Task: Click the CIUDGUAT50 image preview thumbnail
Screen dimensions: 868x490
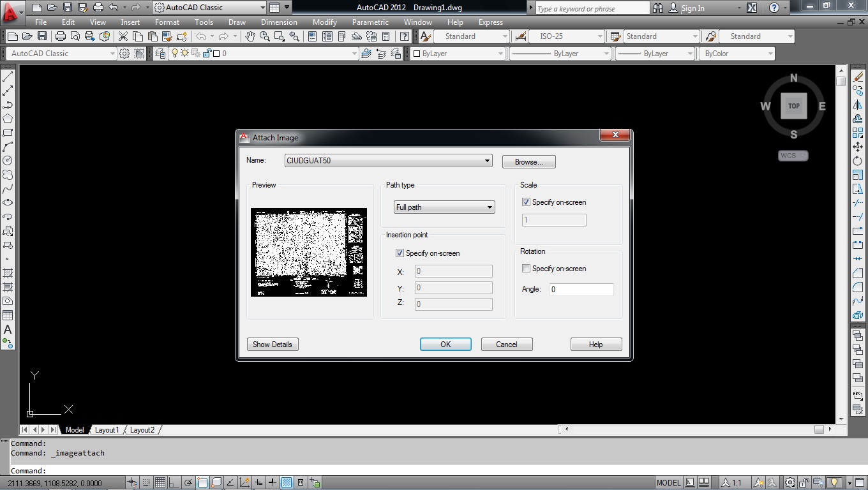Action: coord(309,252)
